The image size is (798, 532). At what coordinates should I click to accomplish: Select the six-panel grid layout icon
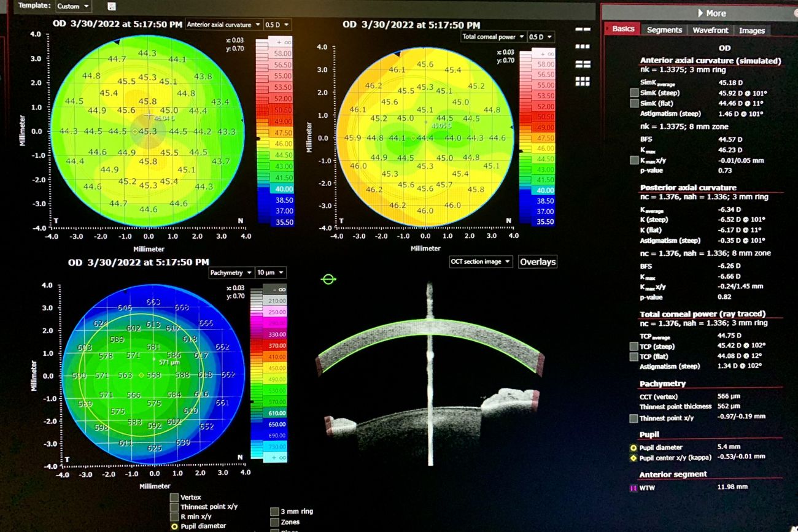tap(583, 81)
